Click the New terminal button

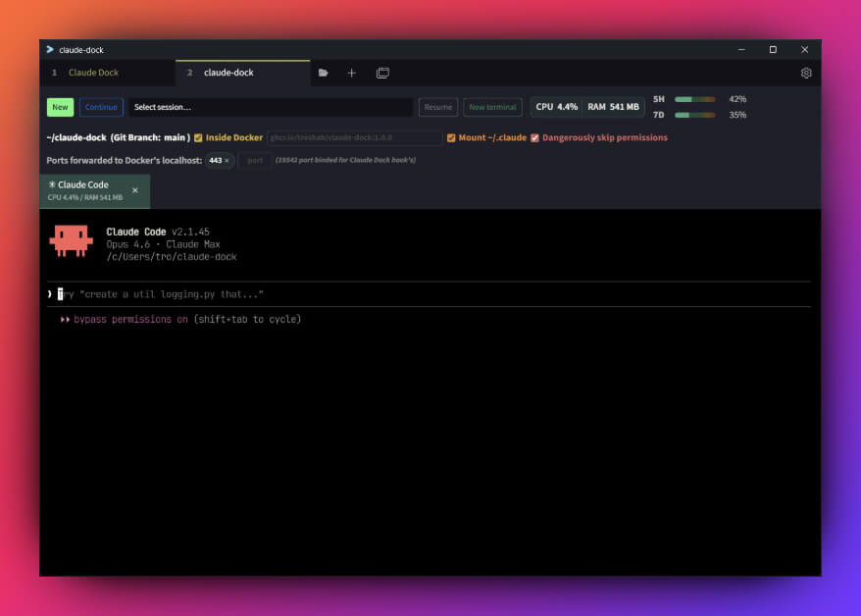[492, 107]
